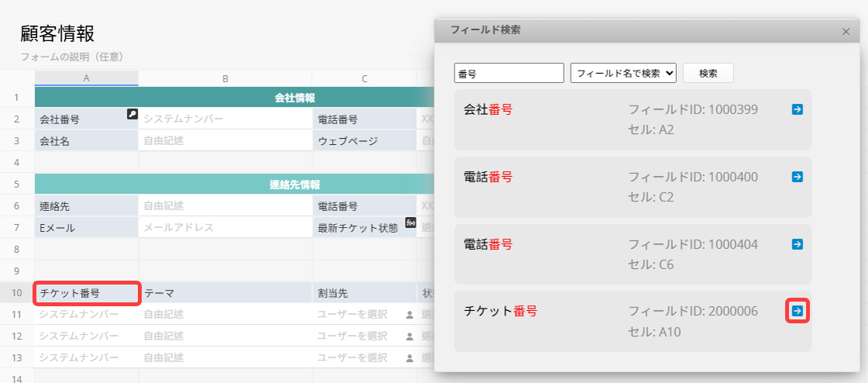Image resolution: width=868 pixels, height=383 pixels.
Task: Select column A header
Action: click(x=86, y=78)
